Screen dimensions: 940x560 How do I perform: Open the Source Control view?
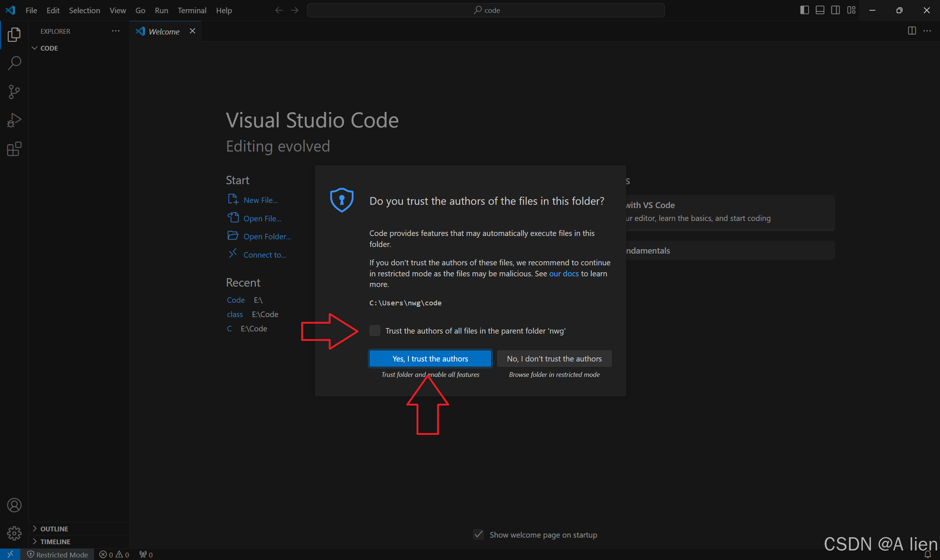tap(14, 92)
